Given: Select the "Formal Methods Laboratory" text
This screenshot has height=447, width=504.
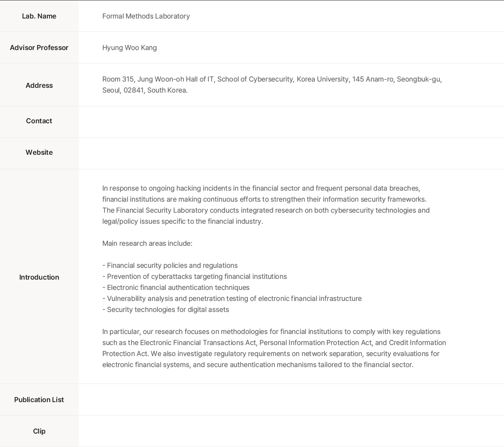Looking at the screenshot, I should [x=146, y=16].
